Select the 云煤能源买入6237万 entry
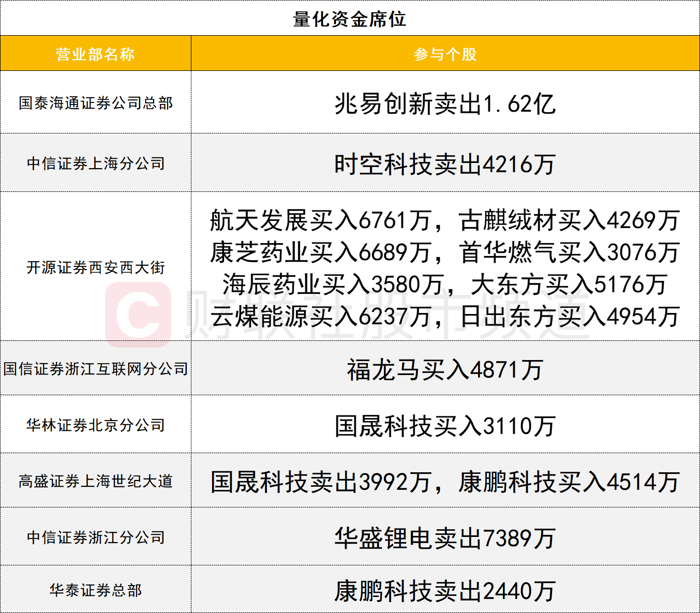Screen dimensions: 700x613 [x=320, y=317]
